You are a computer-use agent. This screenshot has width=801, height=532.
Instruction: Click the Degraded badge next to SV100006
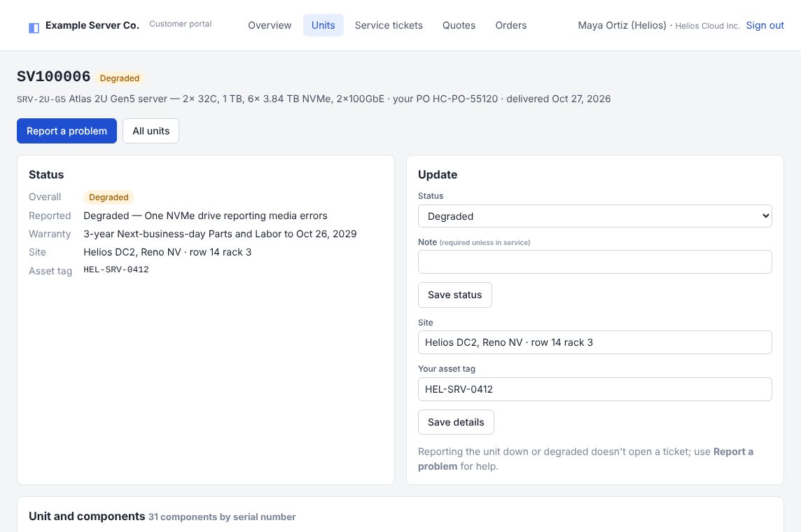(x=120, y=78)
